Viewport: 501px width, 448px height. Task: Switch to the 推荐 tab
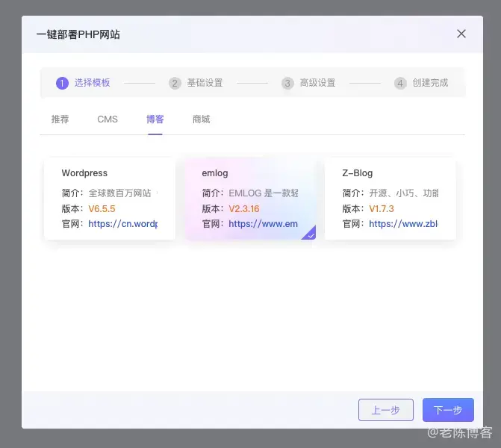(60, 119)
